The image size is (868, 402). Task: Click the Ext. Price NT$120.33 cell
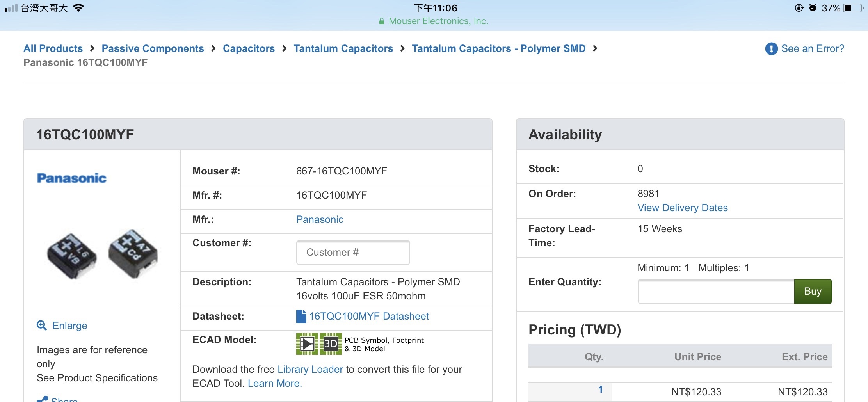click(803, 392)
